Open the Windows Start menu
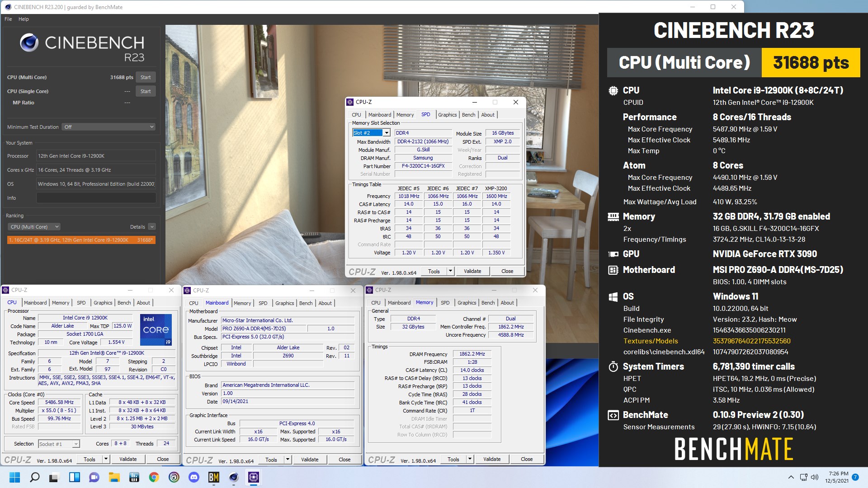Screen dimensions: 868x488 (14, 477)
